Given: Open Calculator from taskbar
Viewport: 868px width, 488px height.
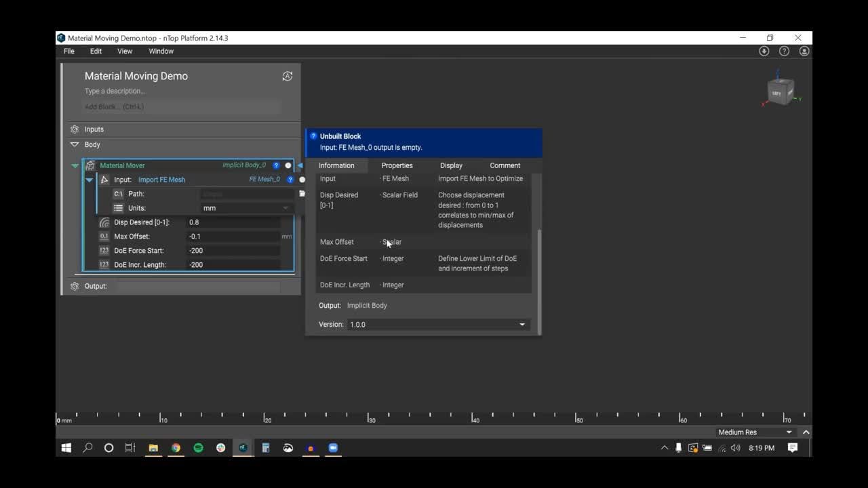Looking at the screenshot, I should pos(266,448).
